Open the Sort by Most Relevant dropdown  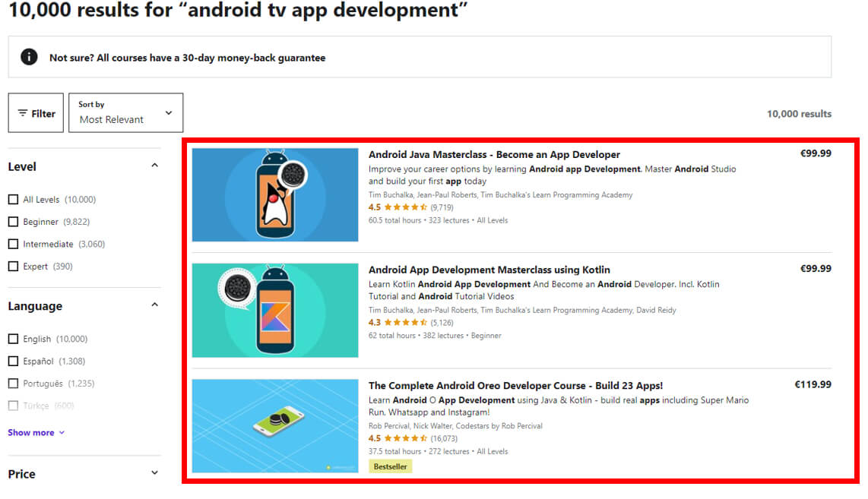125,113
